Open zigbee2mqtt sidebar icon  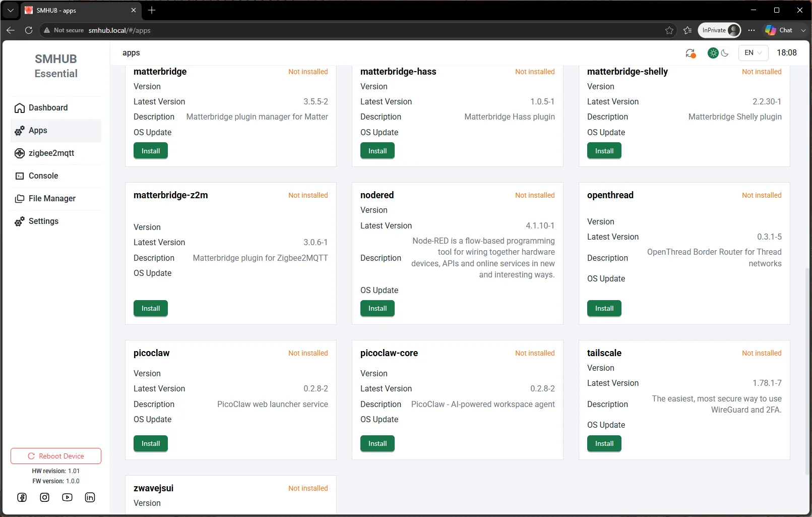tap(20, 153)
